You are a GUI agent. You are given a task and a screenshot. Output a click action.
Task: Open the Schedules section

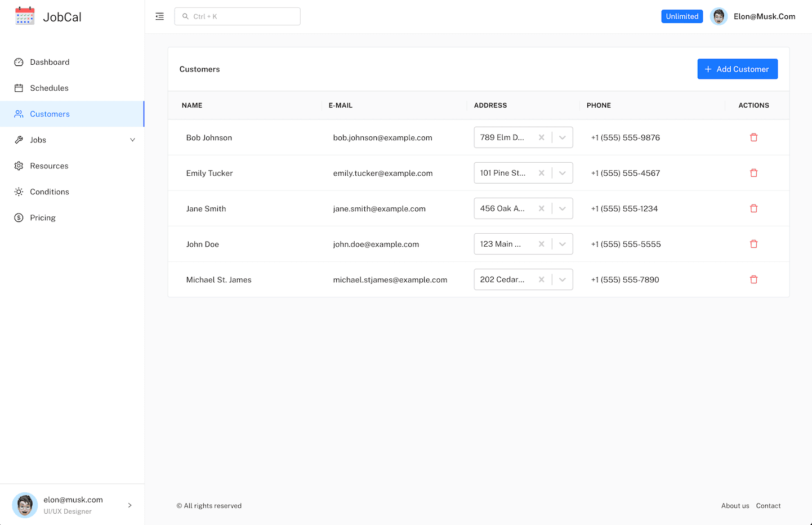(49, 88)
